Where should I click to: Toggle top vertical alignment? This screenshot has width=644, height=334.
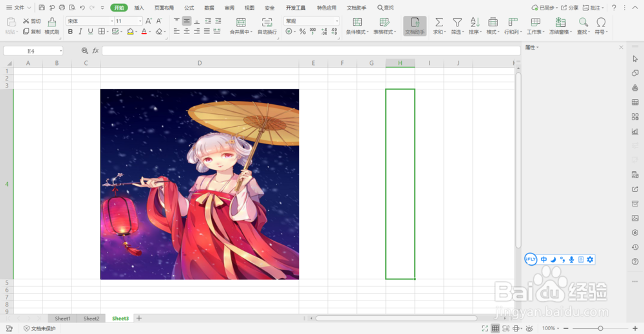[x=176, y=21]
